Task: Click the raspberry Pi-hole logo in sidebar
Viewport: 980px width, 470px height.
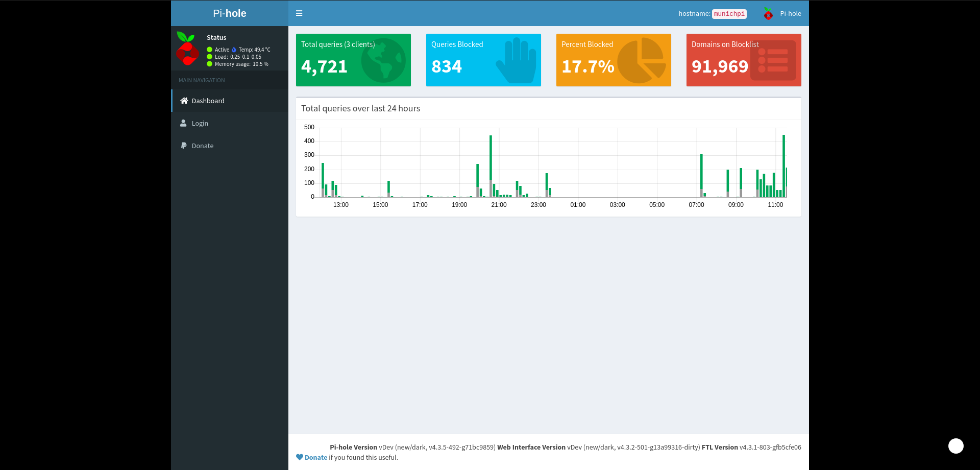Action: click(187, 50)
